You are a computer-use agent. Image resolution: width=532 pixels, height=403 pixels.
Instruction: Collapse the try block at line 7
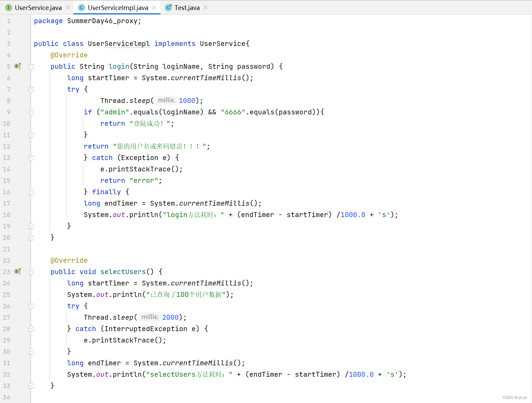click(31, 90)
